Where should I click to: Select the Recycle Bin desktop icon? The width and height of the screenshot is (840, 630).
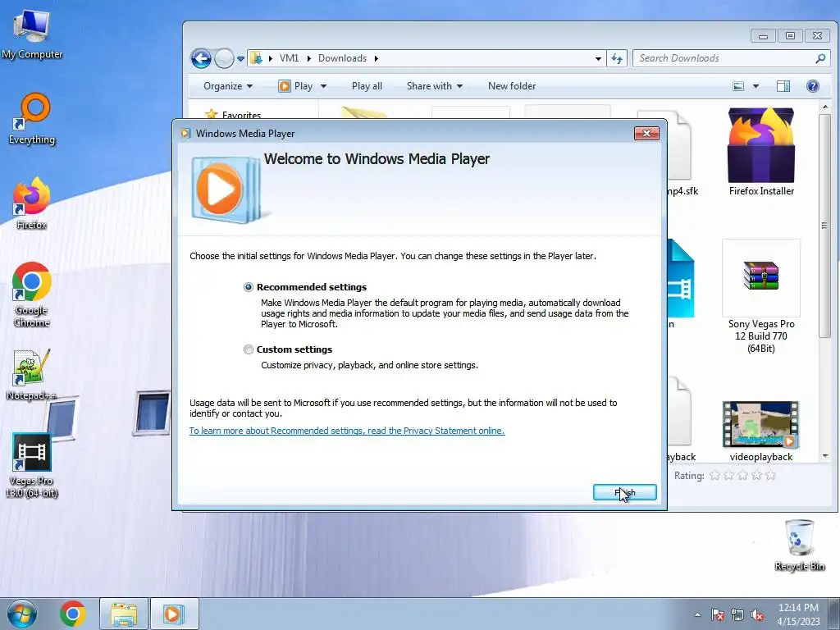point(799,546)
